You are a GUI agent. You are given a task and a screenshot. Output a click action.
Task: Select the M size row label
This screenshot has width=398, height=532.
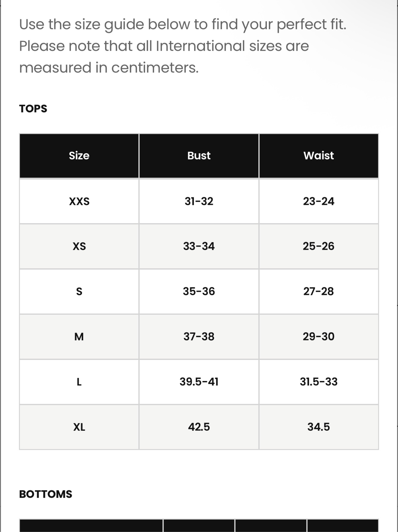[x=79, y=337]
